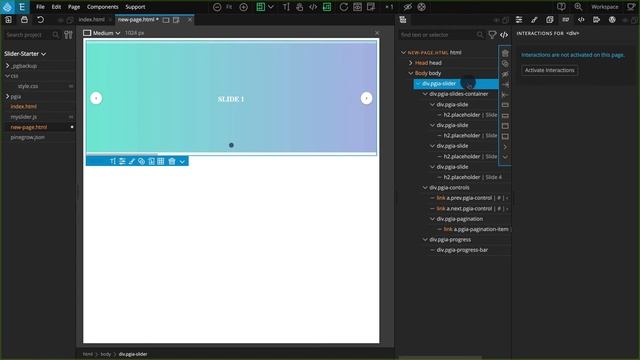Image resolution: width=640 pixels, height=360 pixels.
Task: Click the grid icon in selection toolbar
Action: [x=161, y=161]
